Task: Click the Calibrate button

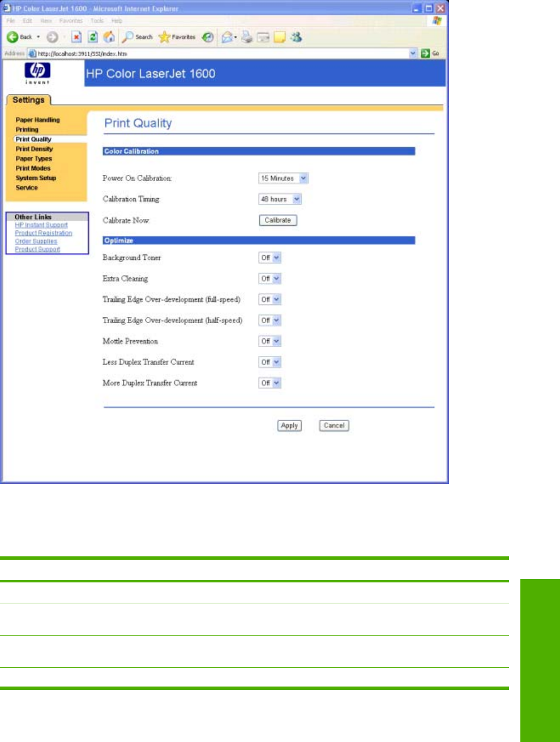Action: (278, 220)
